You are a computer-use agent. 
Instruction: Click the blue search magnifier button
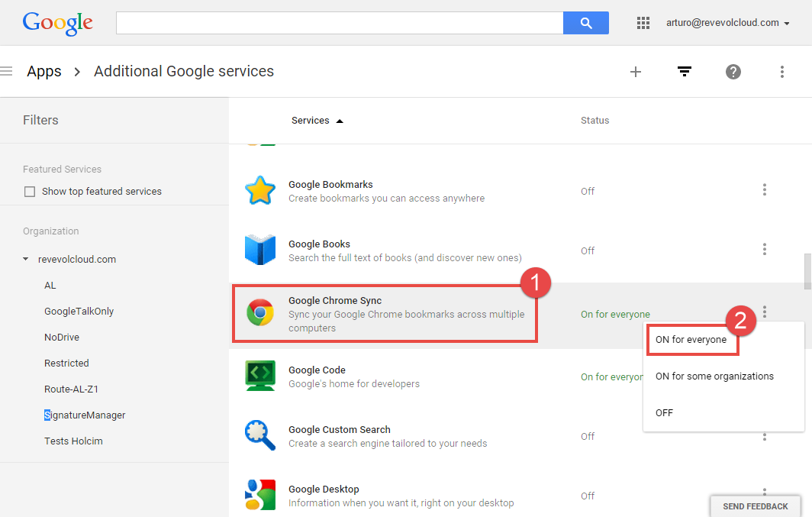[585, 23]
